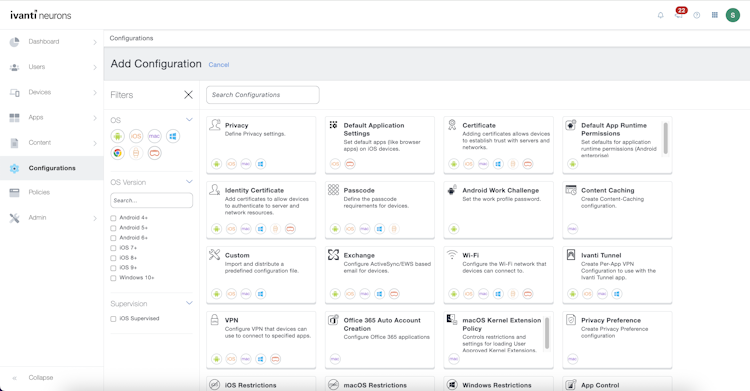Viewport: 750px width, 391px height.
Task: Check the iOS 7+ checkbox
Action: coord(113,248)
